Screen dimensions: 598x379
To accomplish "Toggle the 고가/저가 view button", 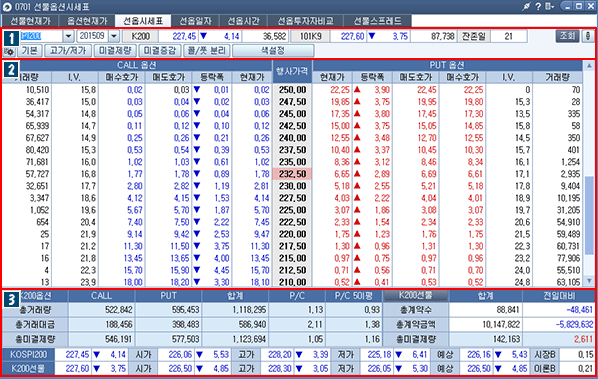I will point(68,51).
